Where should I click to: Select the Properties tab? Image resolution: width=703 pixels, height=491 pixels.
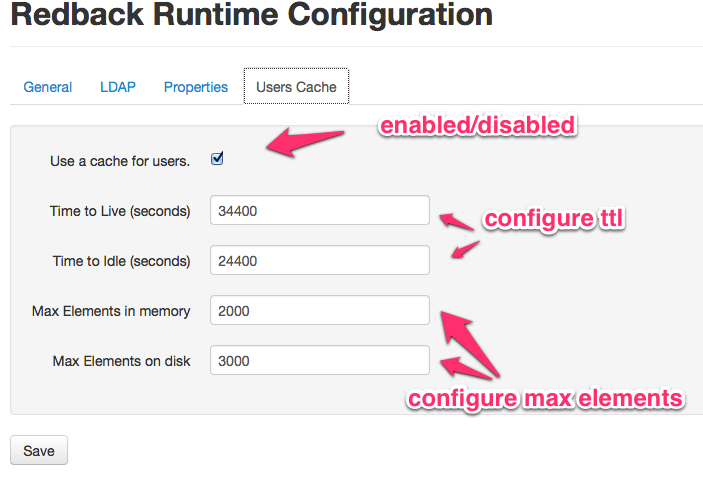coord(196,87)
